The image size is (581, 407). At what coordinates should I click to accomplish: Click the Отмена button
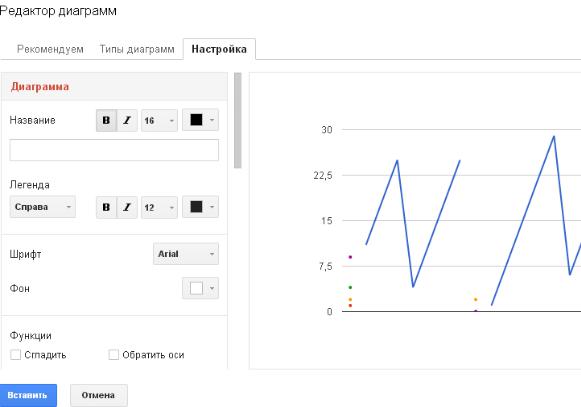pos(99,395)
